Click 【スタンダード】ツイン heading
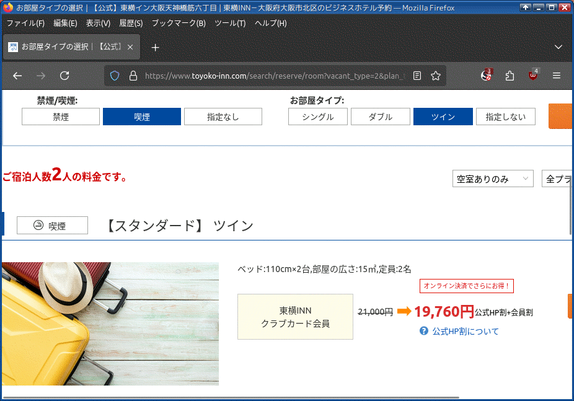574x401 pixels. pyautogui.click(x=180, y=226)
